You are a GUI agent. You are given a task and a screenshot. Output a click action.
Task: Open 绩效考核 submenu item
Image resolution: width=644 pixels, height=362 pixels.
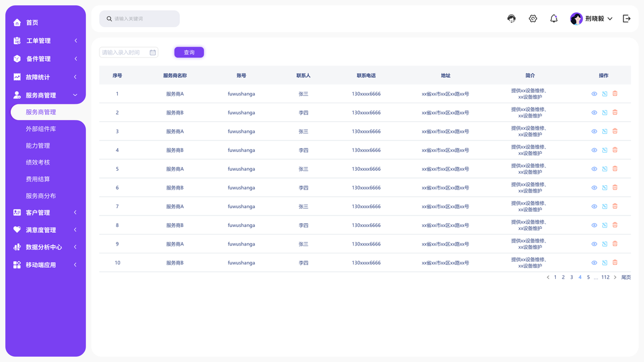point(38,162)
